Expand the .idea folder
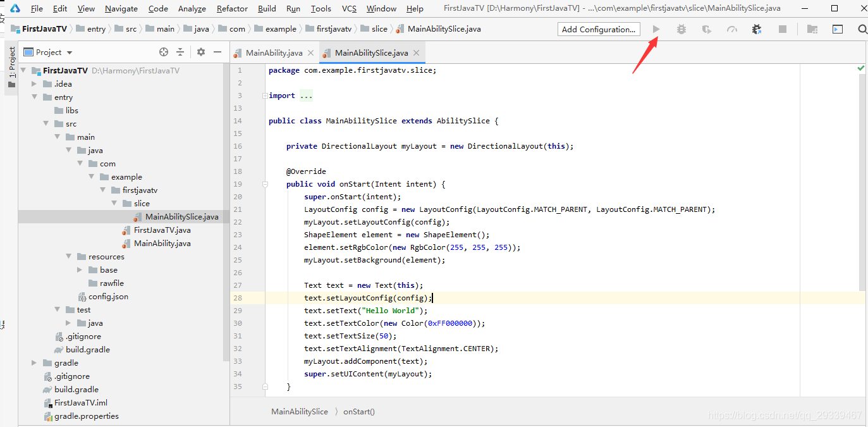Viewport: 868px width, 427px height. point(34,84)
